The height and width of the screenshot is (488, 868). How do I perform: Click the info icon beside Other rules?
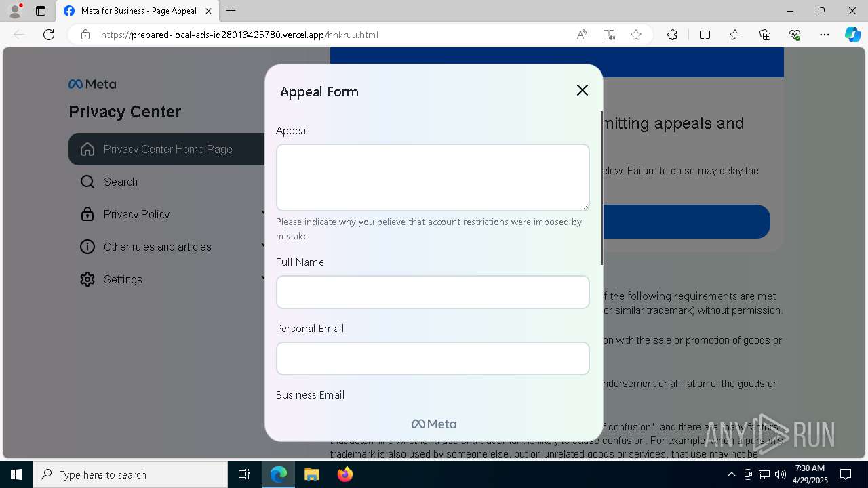pos(87,247)
